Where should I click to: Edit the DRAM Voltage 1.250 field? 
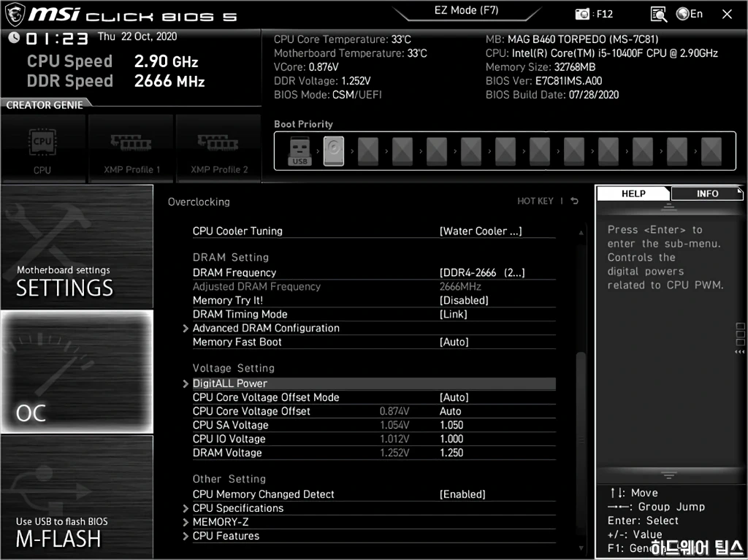click(451, 453)
